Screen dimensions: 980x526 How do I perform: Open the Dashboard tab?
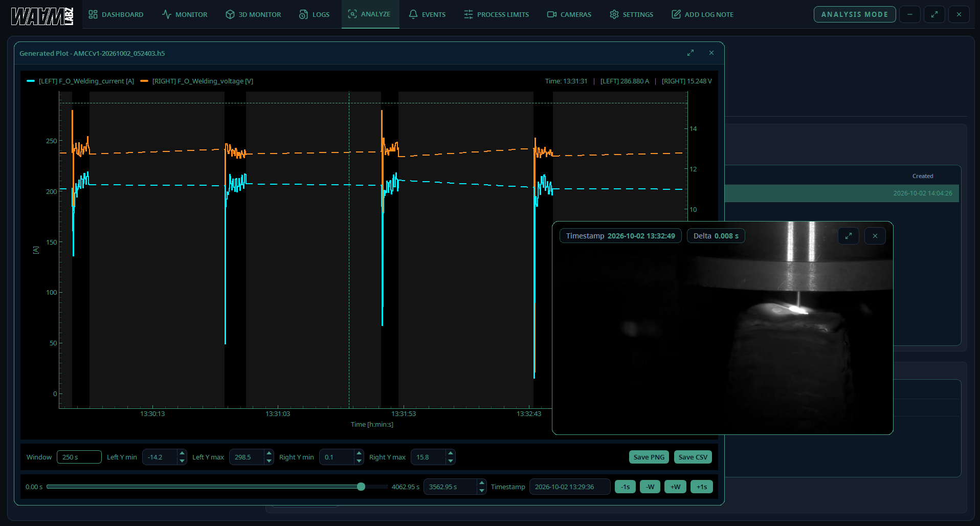point(116,14)
